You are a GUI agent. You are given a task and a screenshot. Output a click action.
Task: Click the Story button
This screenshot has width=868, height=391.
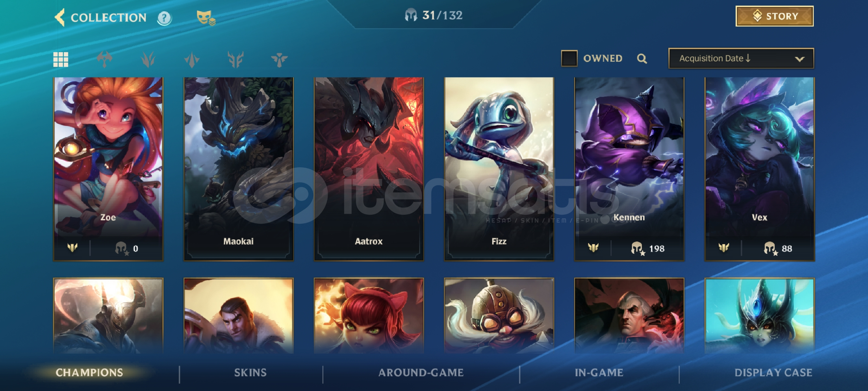[775, 16]
